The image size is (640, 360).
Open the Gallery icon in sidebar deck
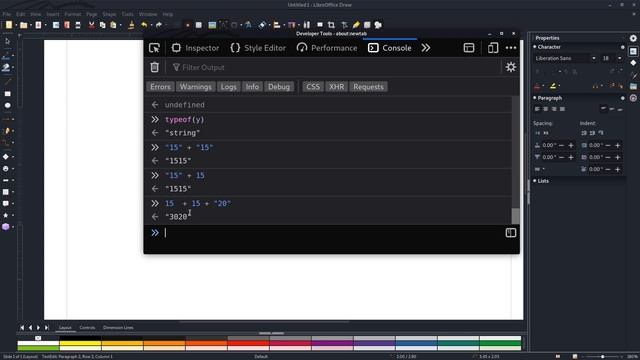click(x=633, y=86)
